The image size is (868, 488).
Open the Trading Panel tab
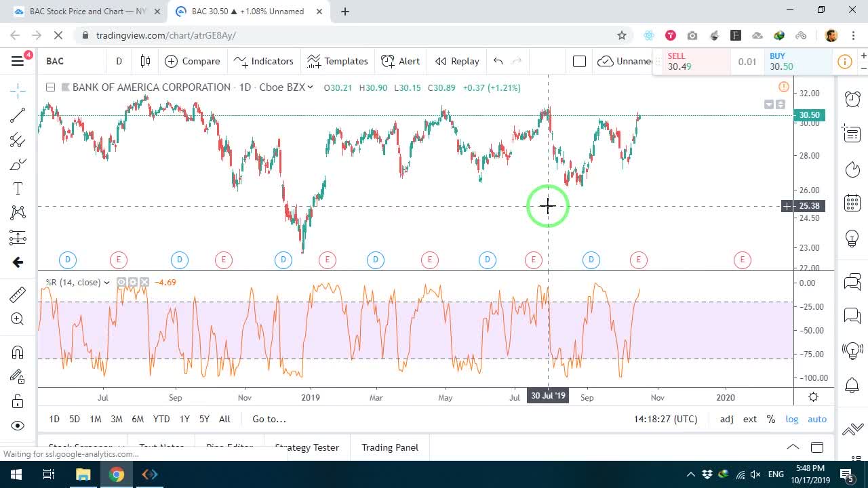coord(390,447)
